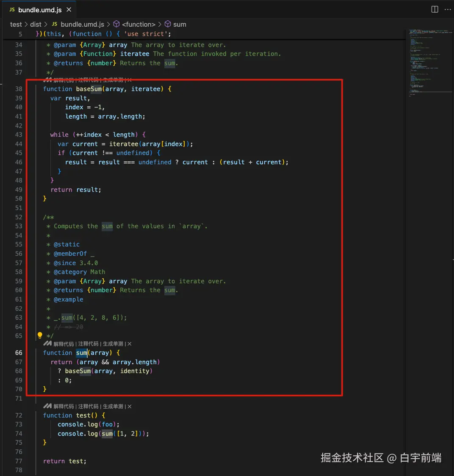Click 'return result;' on line 49
454x476 pixels.
76,189
